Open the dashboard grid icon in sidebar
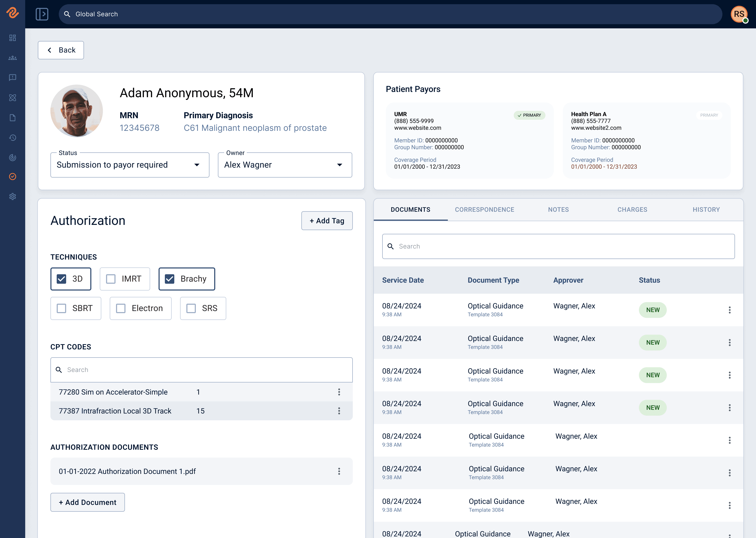The image size is (756, 538). click(13, 38)
